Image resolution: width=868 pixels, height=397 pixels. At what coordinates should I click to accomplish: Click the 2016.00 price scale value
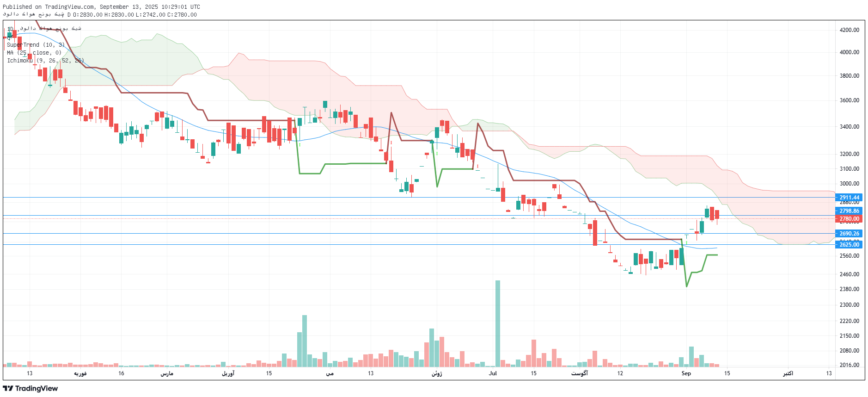tap(849, 365)
